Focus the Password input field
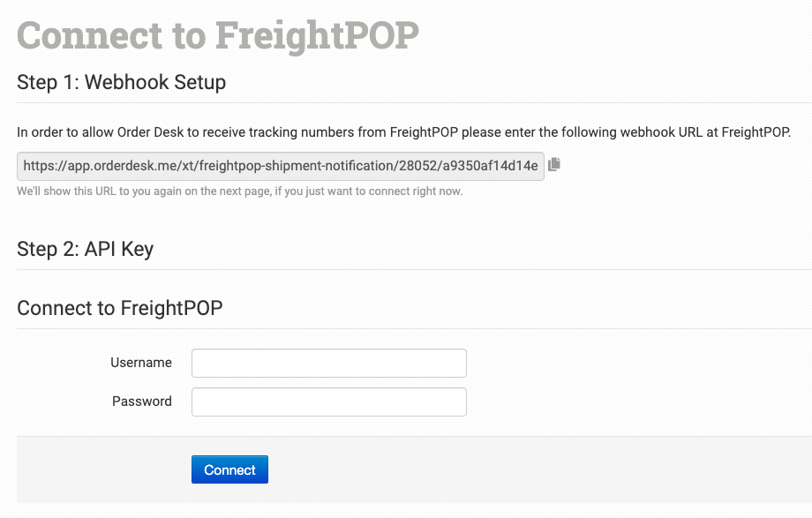812x518 pixels. pyautogui.click(x=328, y=402)
